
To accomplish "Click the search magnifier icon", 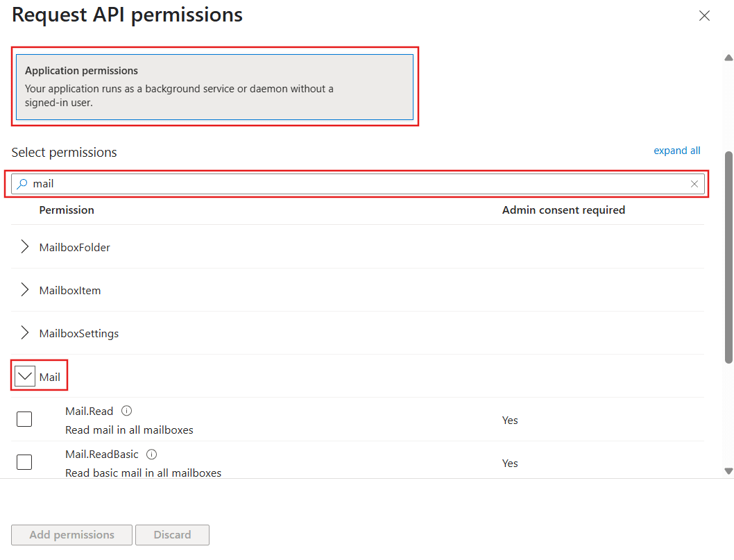I will (x=22, y=184).
